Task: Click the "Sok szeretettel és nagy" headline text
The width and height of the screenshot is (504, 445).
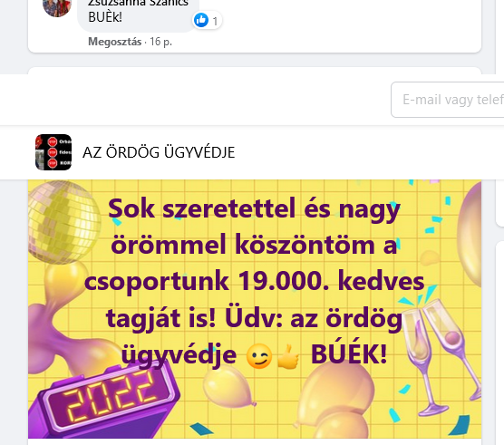Action: pos(254,208)
